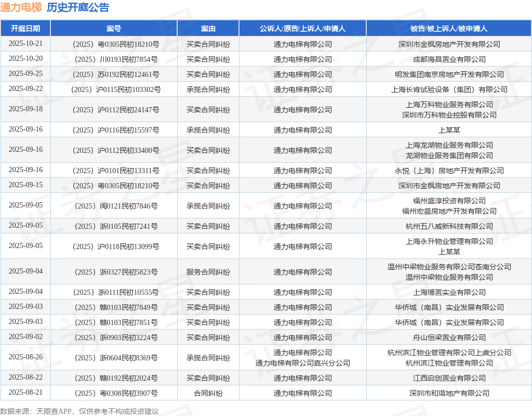The width and height of the screenshot is (532, 416).
Task: Select the 公诉人/原告/上诉人/申请人 column header
Action: tap(303, 29)
